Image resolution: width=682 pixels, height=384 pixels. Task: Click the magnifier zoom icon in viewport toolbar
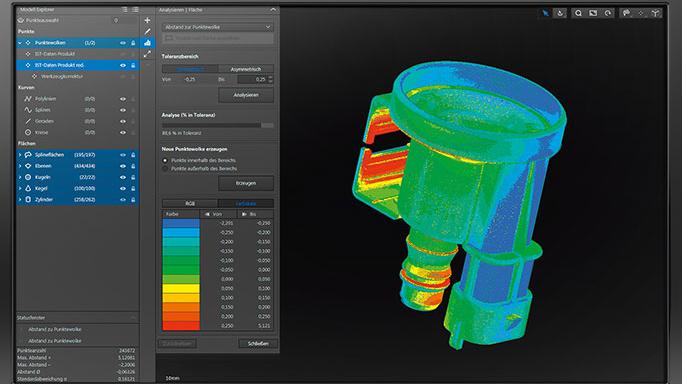coord(578,13)
